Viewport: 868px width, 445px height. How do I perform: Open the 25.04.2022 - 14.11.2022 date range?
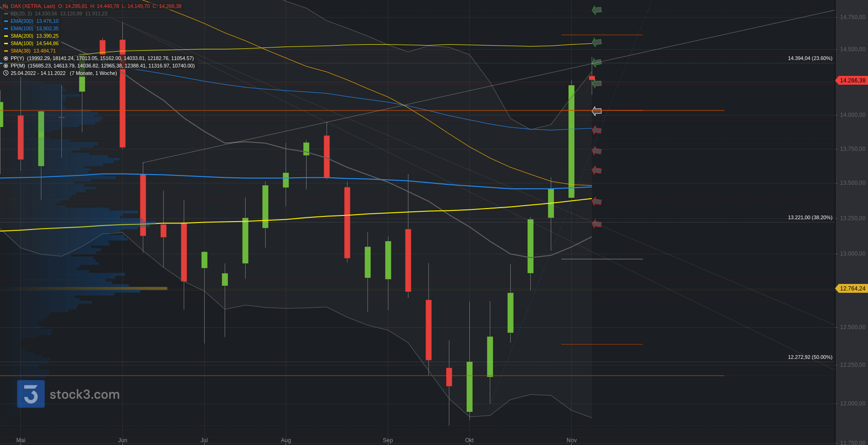38,73
